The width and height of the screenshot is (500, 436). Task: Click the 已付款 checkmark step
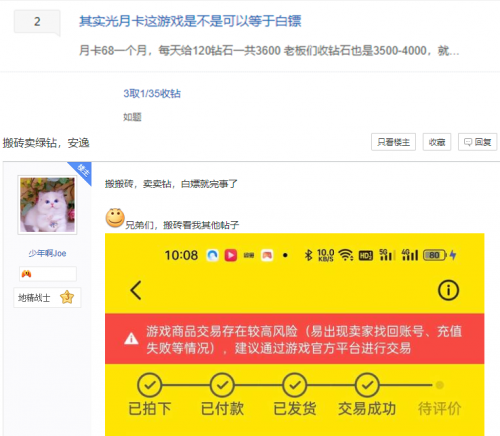tap(222, 385)
